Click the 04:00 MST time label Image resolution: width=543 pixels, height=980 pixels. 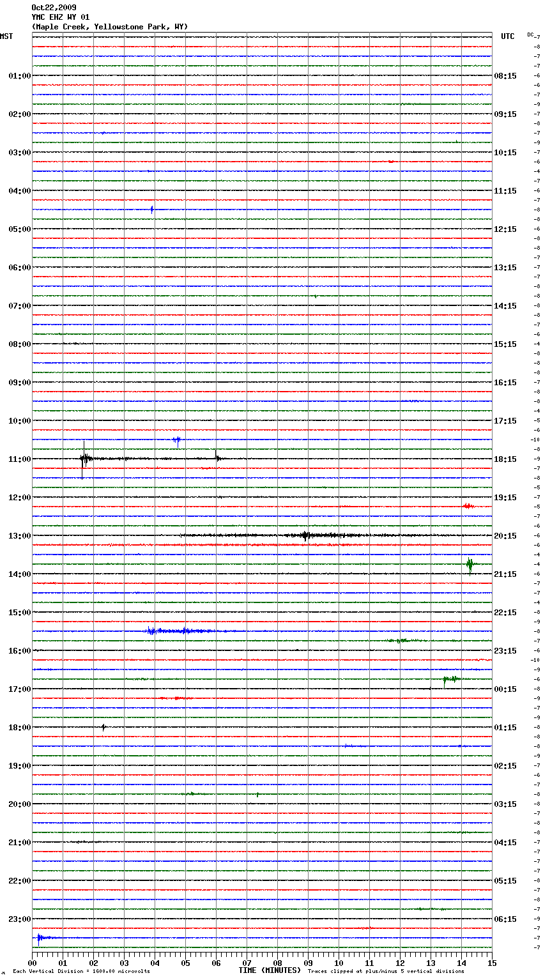tap(20, 191)
